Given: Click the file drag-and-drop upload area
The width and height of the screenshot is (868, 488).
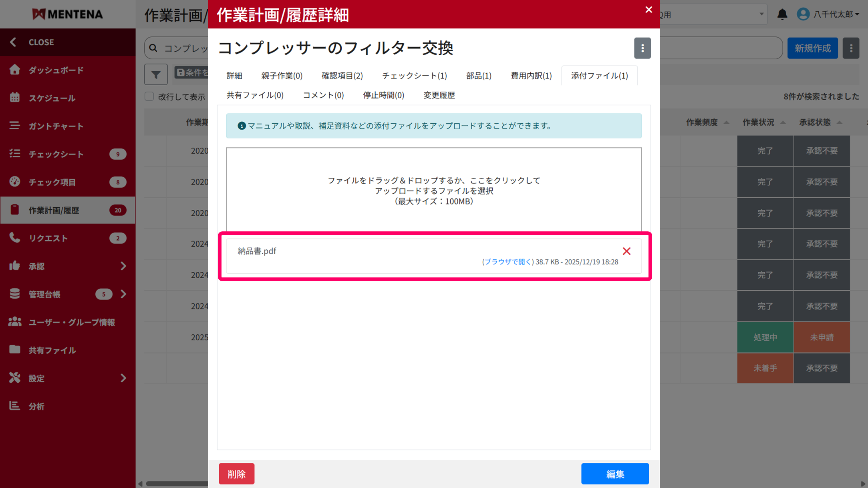Looking at the screenshot, I should (x=433, y=191).
